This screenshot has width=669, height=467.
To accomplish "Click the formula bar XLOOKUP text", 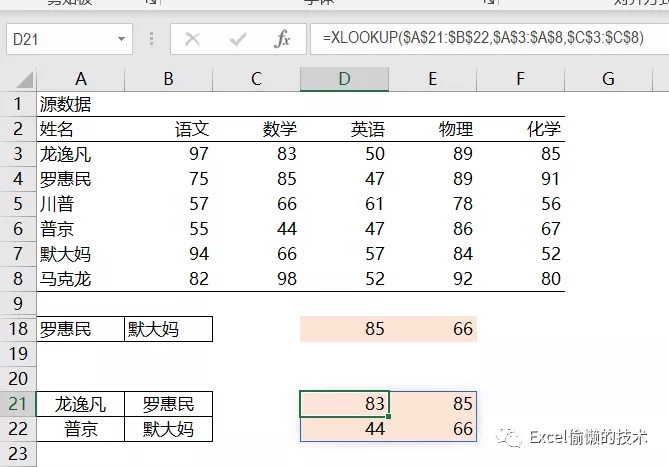I will 483,38.
